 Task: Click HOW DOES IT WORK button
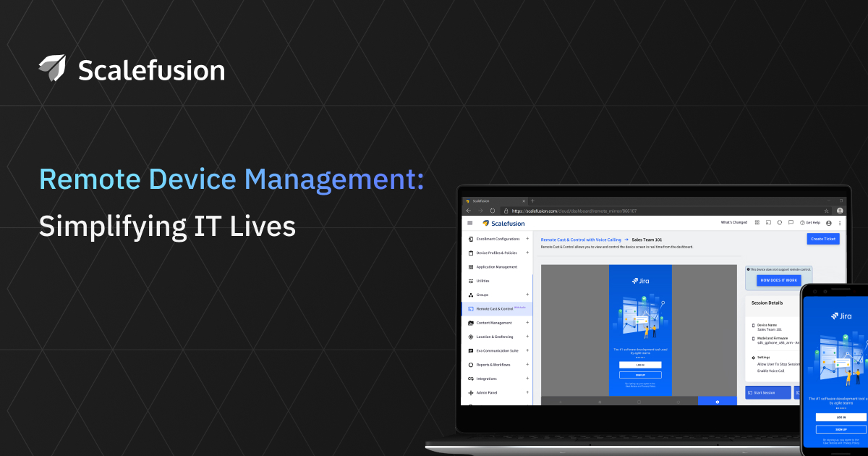coord(779,280)
